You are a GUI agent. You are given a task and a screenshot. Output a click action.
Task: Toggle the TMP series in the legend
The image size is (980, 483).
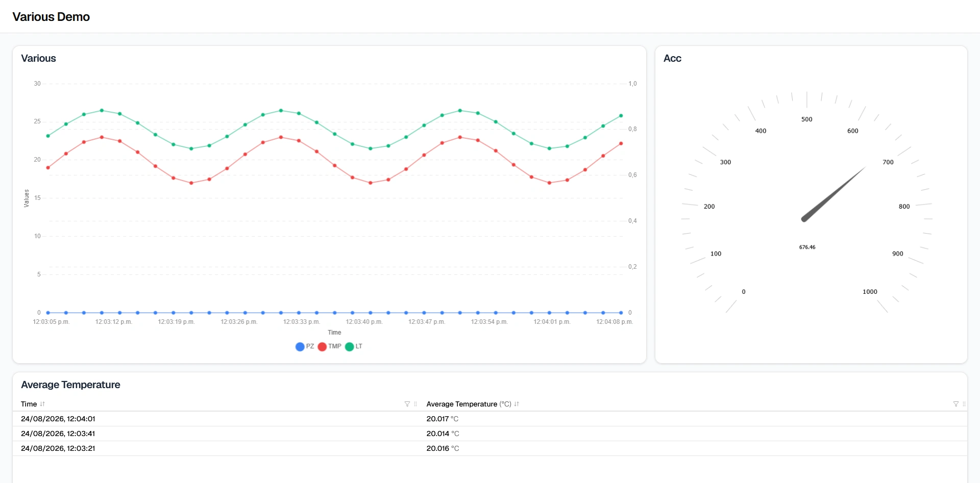329,346
